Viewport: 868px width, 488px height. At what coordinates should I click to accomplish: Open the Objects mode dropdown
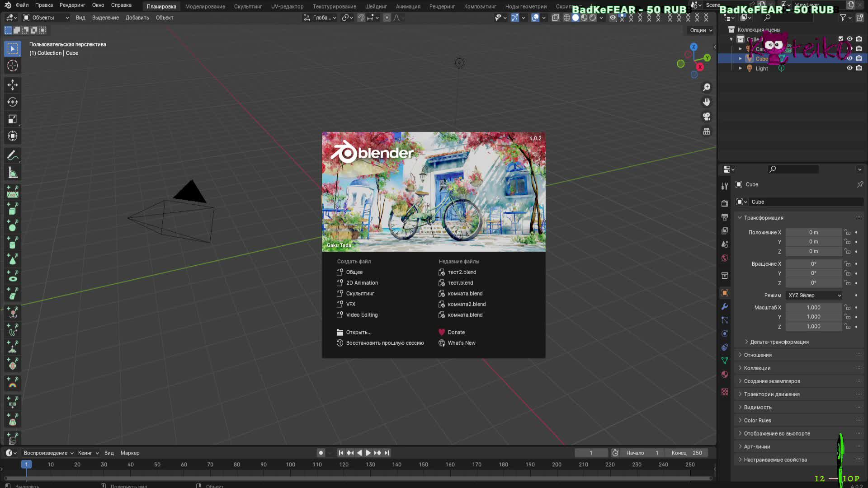(x=46, y=18)
